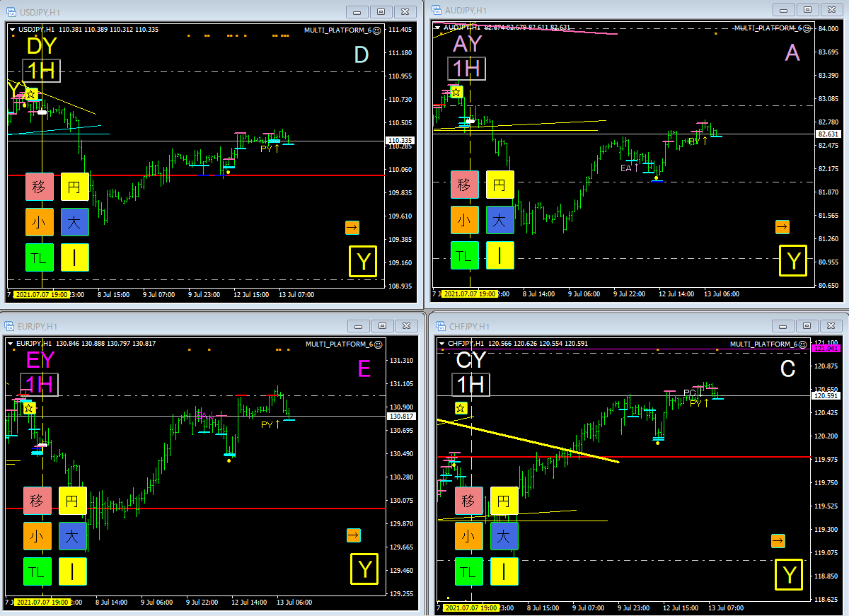Click the A letter label in AUDJPY chart
Viewport: 849px width, 616px height.
[x=792, y=52]
